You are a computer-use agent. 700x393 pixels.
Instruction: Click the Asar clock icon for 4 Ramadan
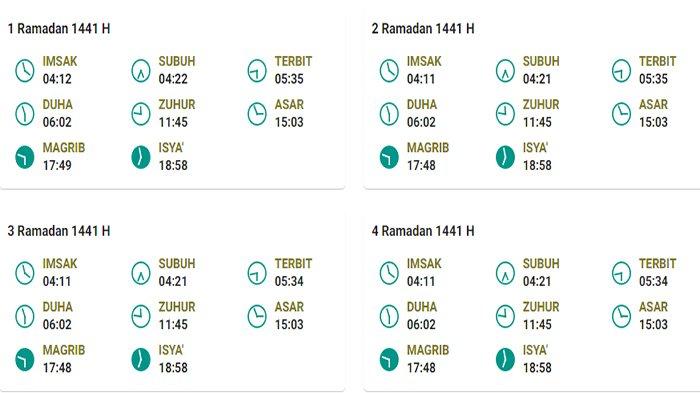click(x=621, y=316)
